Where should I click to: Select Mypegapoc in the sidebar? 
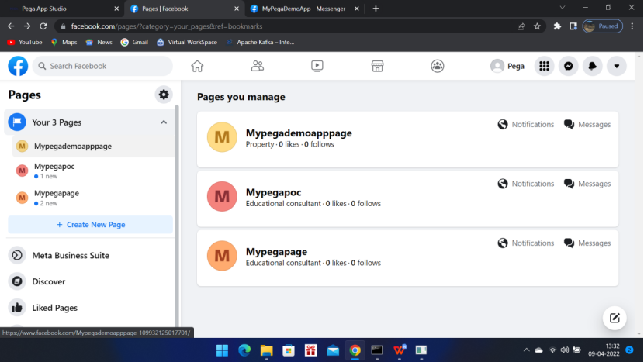pos(93,171)
